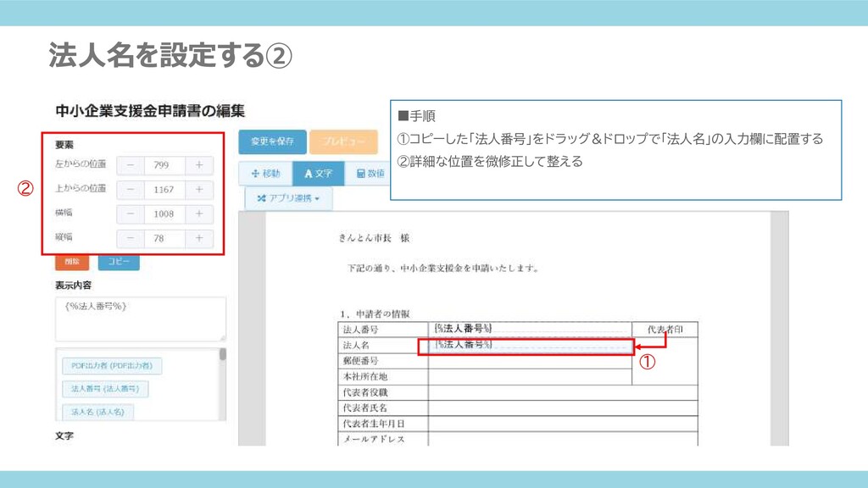
Task: Decrease the 左からの位置 value with minus
Action: [x=131, y=165]
